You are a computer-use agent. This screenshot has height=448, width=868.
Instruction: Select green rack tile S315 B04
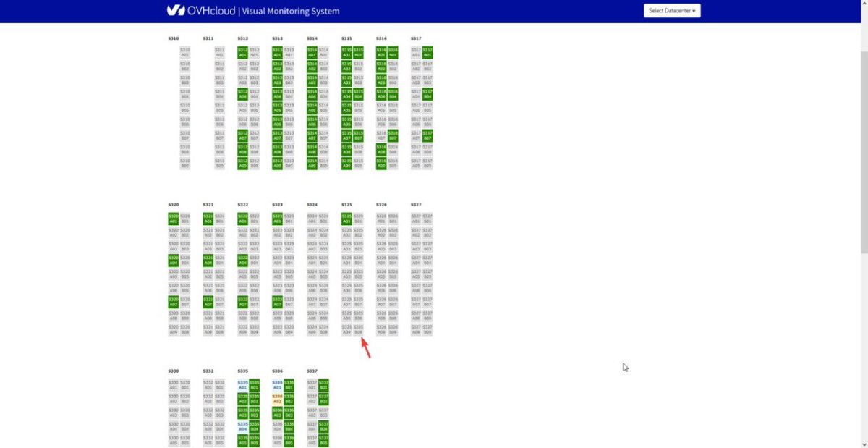pyautogui.click(x=358, y=94)
